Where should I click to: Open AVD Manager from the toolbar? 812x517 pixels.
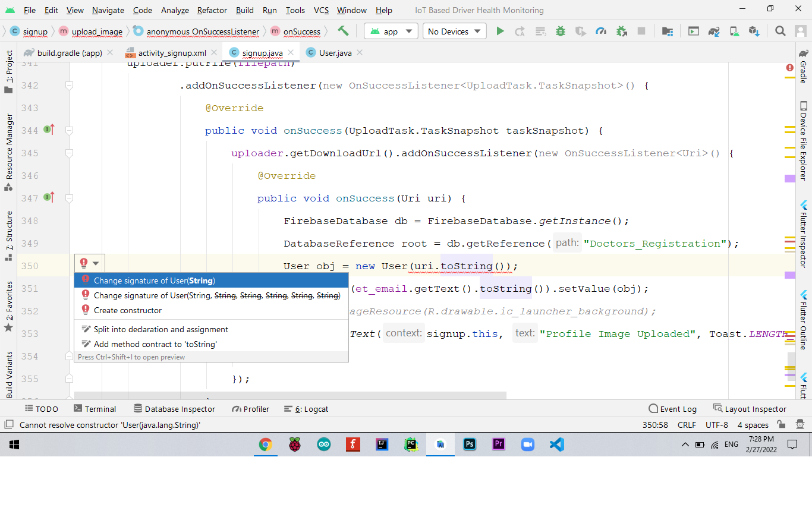[x=734, y=31]
